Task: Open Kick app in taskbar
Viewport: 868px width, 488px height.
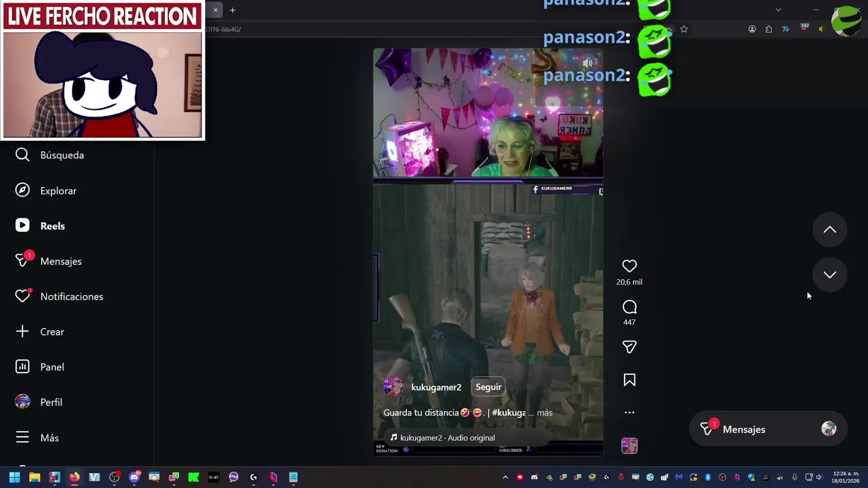Action: pyautogui.click(x=193, y=477)
